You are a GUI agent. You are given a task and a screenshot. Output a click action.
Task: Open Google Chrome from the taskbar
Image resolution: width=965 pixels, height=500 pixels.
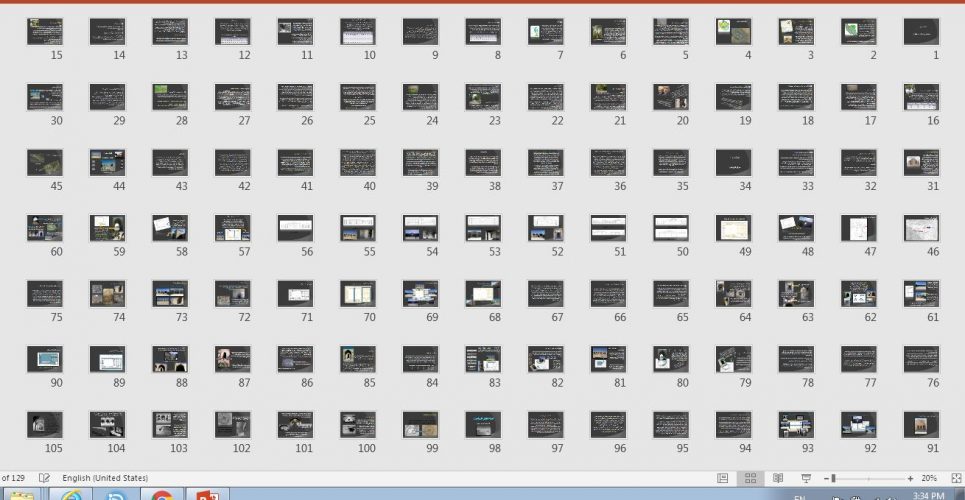coord(161,494)
